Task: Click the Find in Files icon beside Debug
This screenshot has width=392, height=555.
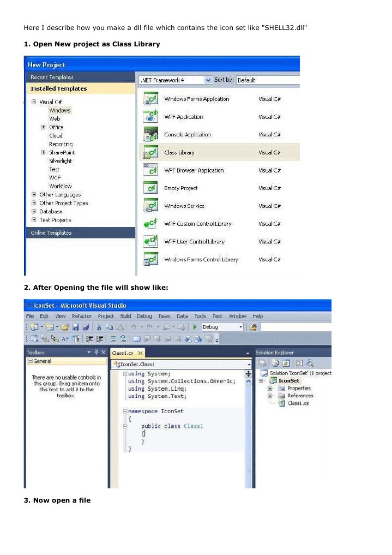Action: 253,327
